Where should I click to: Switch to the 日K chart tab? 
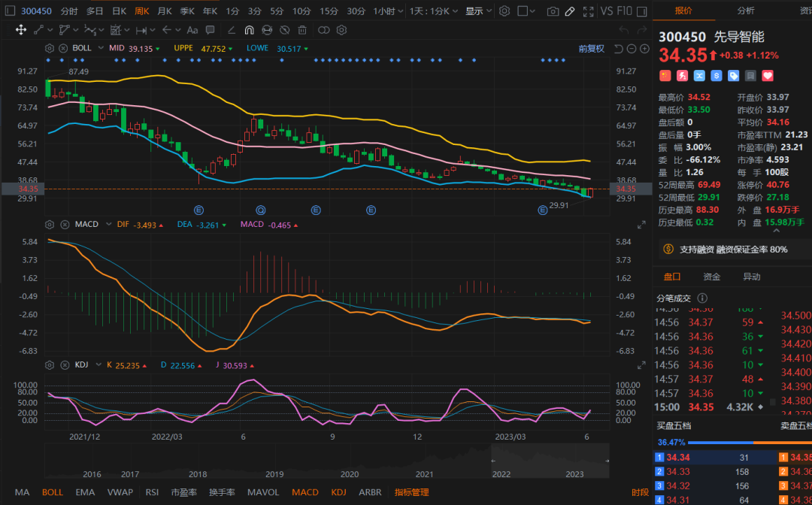(x=119, y=11)
